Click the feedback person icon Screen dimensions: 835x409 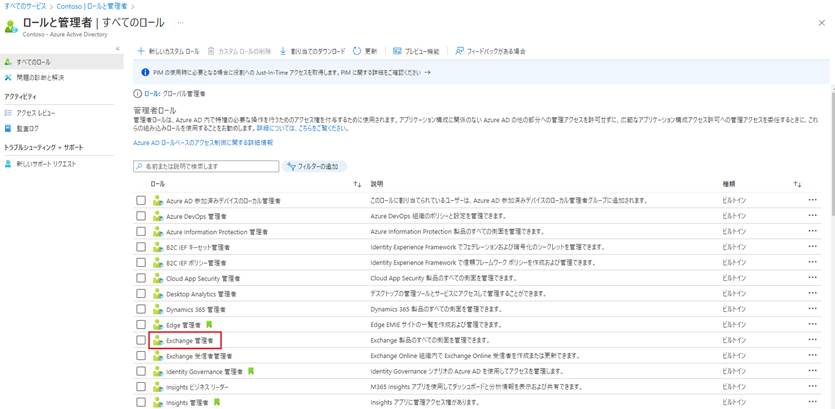pyautogui.click(x=460, y=51)
